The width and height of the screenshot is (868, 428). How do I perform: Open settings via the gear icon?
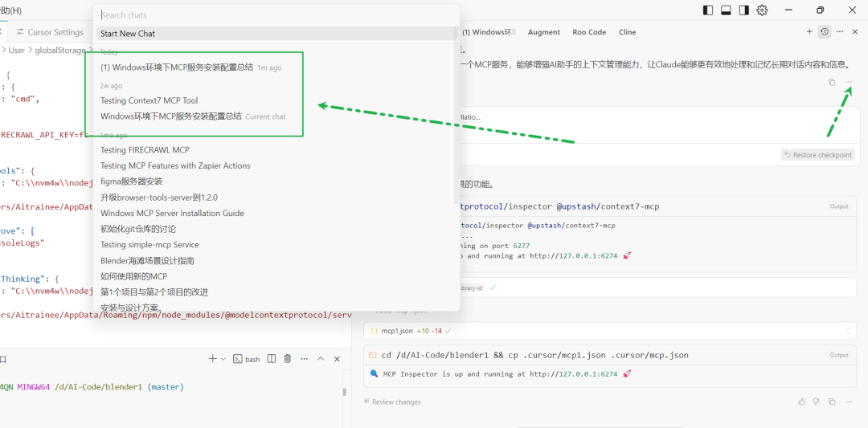pos(762,10)
